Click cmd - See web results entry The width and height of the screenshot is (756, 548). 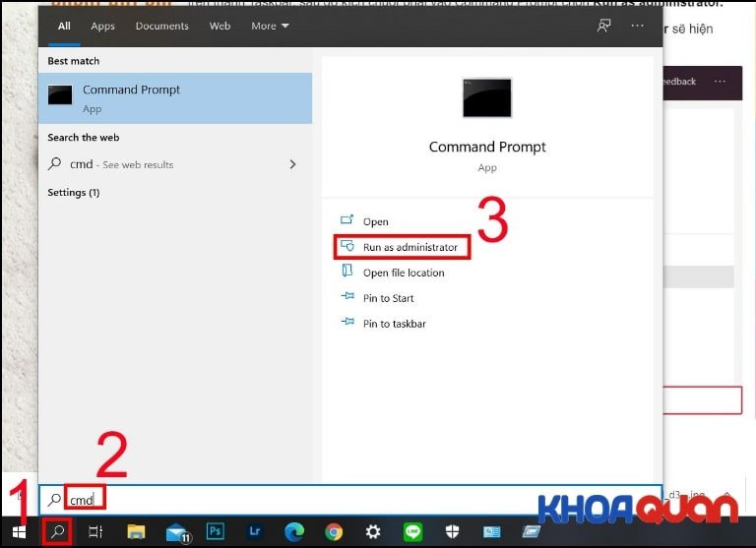click(175, 164)
